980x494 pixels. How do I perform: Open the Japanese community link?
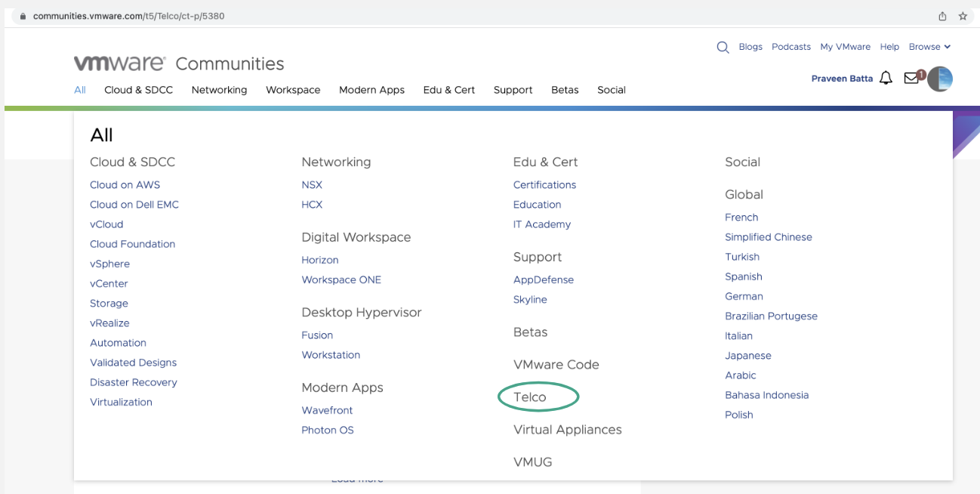pos(748,356)
